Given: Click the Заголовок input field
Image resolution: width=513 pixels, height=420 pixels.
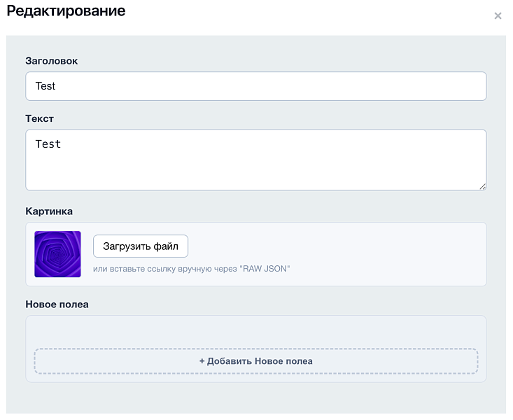Looking at the screenshot, I should tap(255, 86).
